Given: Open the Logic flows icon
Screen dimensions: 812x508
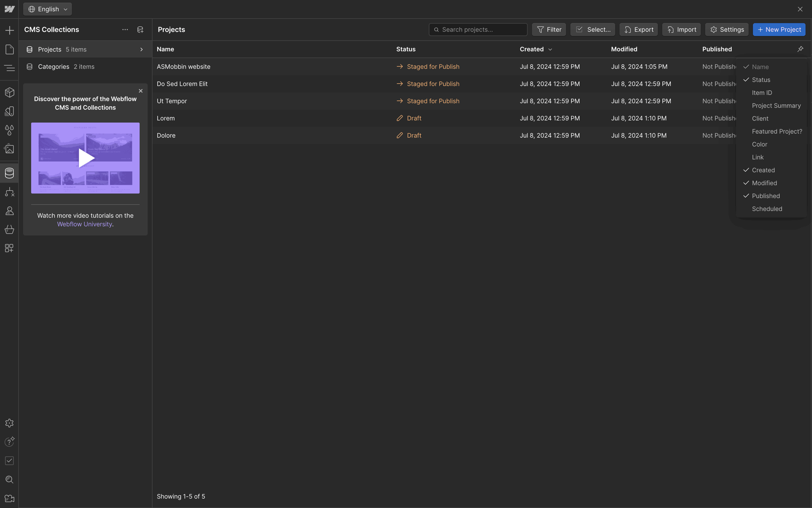Looking at the screenshot, I should click(9, 192).
